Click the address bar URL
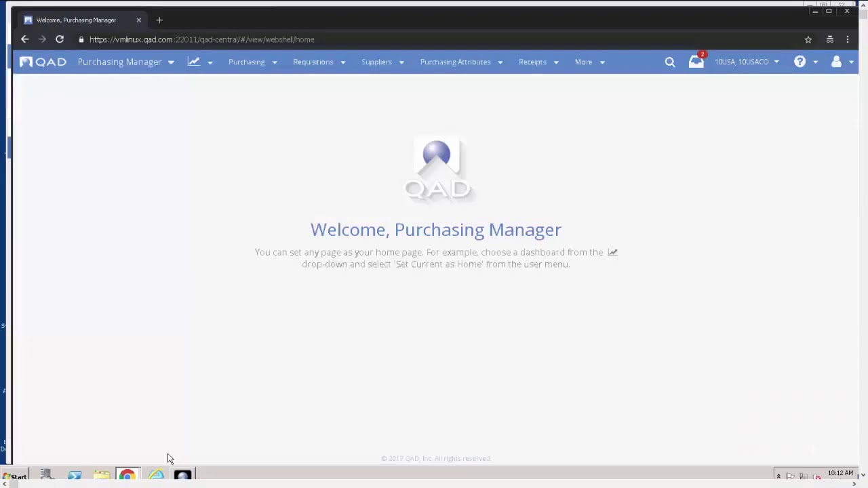This screenshot has width=868, height=488. click(201, 39)
